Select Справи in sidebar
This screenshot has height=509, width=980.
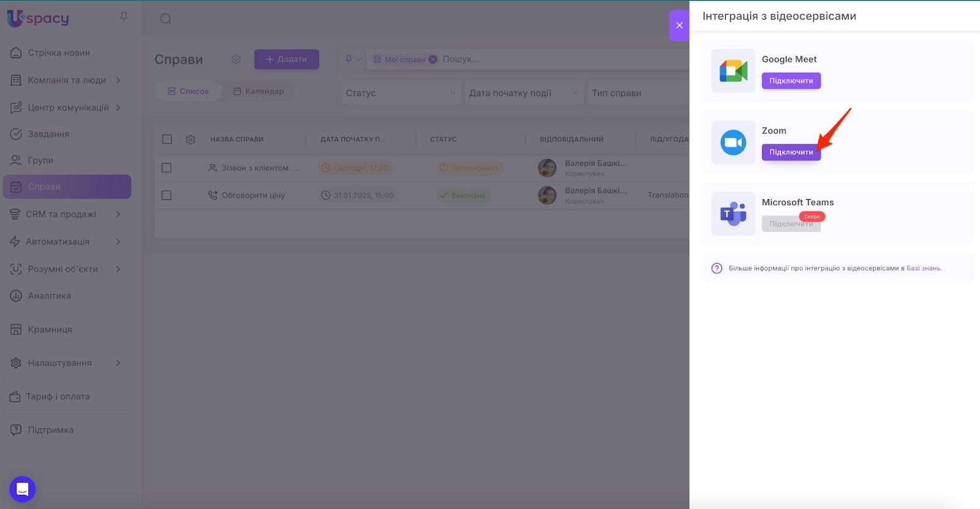tap(67, 187)
